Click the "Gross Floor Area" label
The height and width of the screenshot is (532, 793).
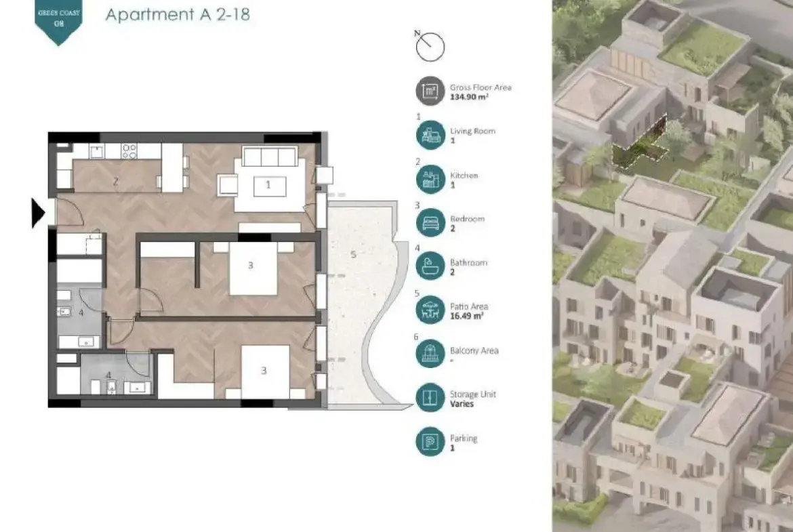(x=481, y=87)
